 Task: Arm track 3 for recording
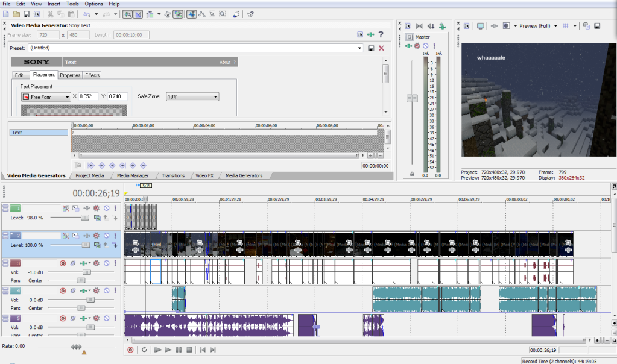tap(63, 263)
